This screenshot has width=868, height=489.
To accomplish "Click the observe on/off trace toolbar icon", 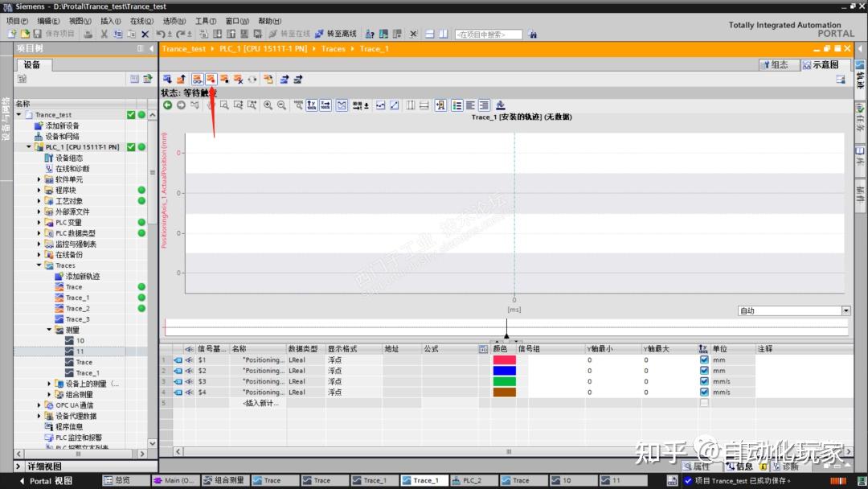I will [197, 79].
